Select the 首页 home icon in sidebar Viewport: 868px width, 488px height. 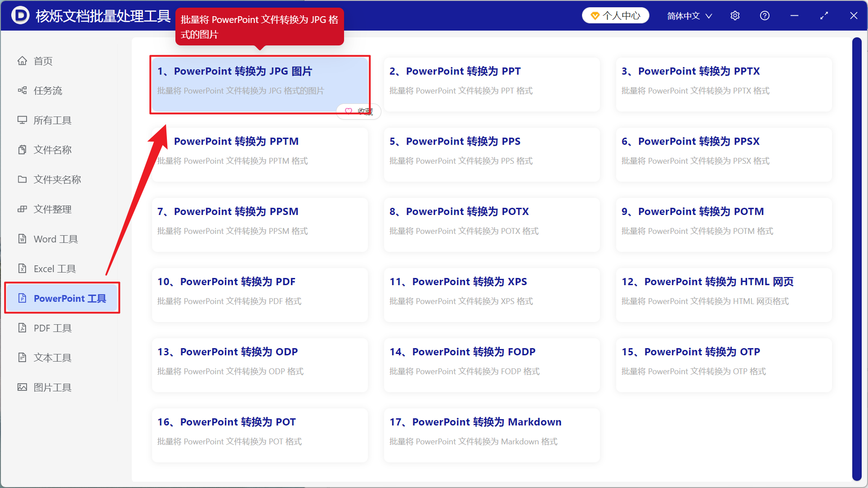pyautogui.click(x=22, y=61)
